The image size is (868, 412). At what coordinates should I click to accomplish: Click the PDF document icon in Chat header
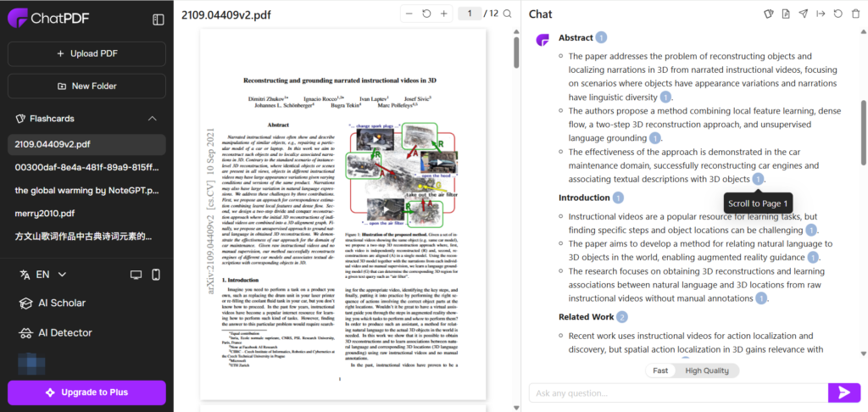tap(786, 14)
